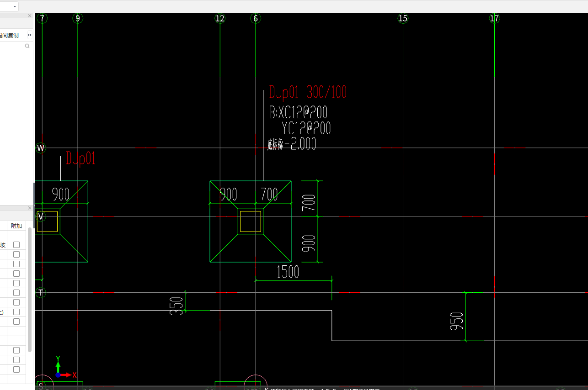Select axis bubble 7
This screenshot has width=588, height=390.
point(42,18)
